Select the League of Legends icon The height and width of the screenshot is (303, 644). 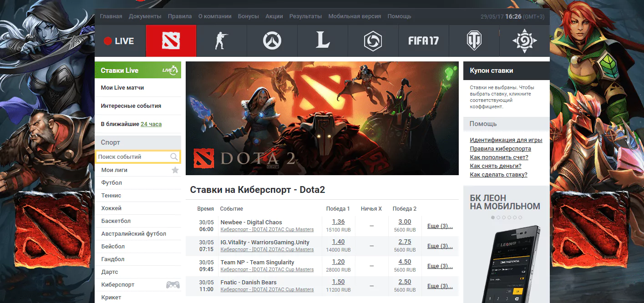click(323, 41)
